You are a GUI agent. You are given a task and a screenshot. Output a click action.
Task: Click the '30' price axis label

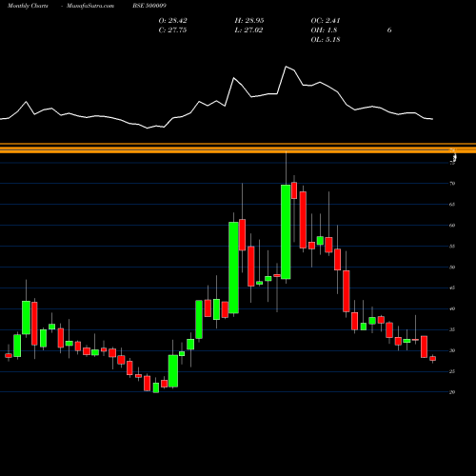click(x=452, y=350)
